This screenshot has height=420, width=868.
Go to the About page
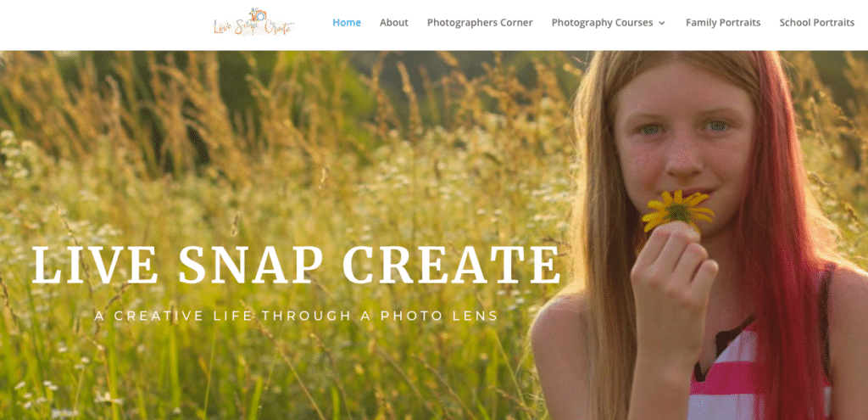click(x=393, y=23)
